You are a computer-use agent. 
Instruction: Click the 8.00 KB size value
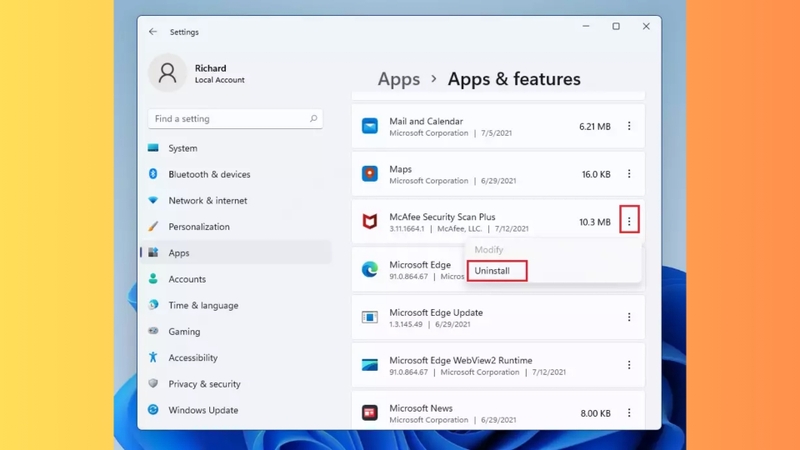[x=595, y=413]
